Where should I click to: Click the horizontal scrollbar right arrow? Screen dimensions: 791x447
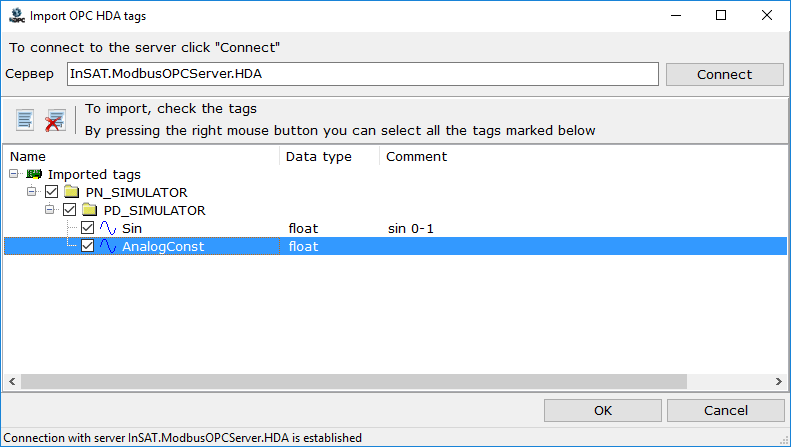(778, 381)
